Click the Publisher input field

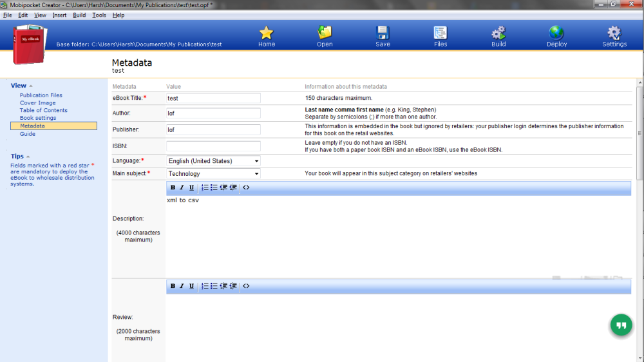point(213,129)
